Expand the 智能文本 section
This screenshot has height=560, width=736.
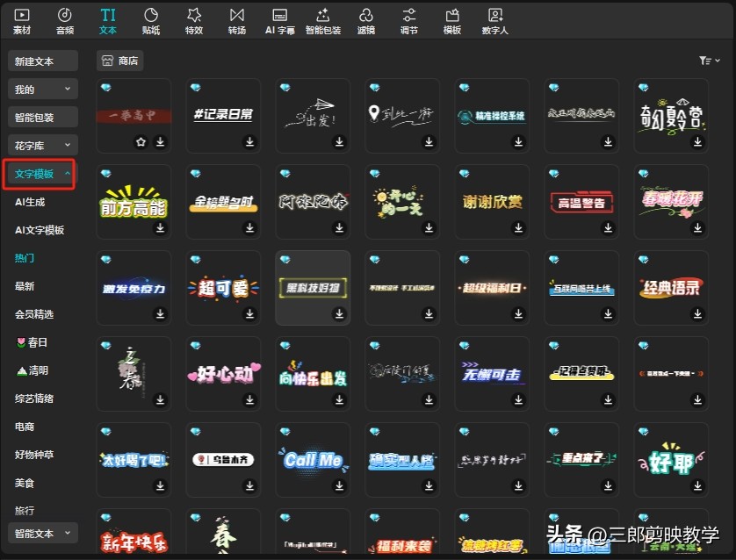(43, 534)
